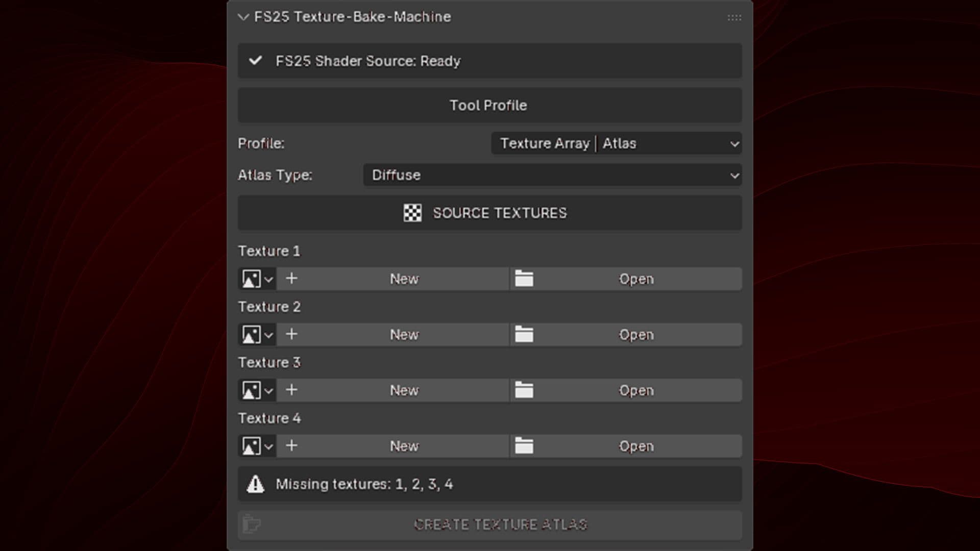
Task: Click 'FS25 Shader Source: Ready' status text
Action: (368, 61)
